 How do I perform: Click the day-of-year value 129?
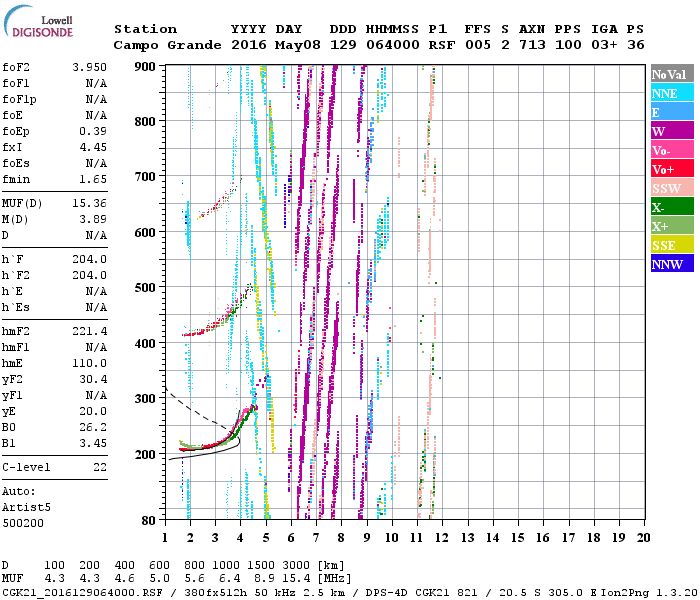pos(343,45)
